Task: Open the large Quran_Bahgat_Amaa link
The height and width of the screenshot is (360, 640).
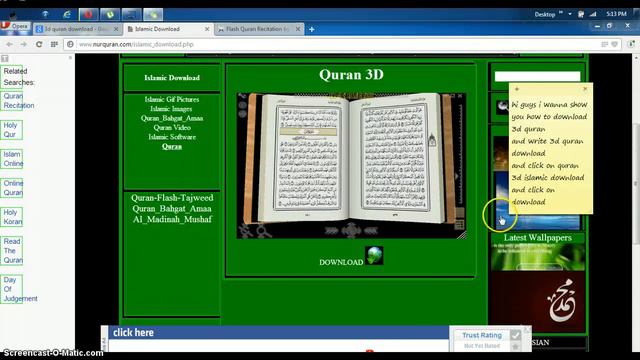Action: pos(172,209)
